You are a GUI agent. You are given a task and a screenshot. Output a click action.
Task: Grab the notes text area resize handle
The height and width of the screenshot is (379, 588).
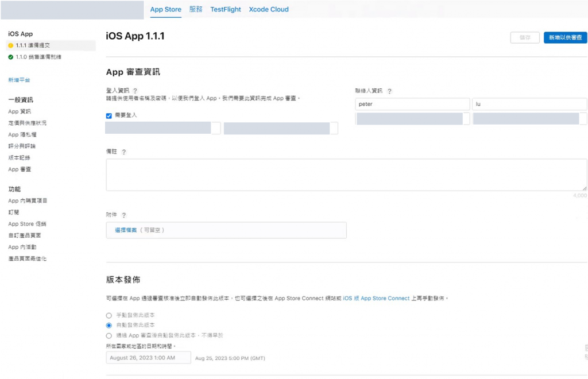(x=584, y=188)
